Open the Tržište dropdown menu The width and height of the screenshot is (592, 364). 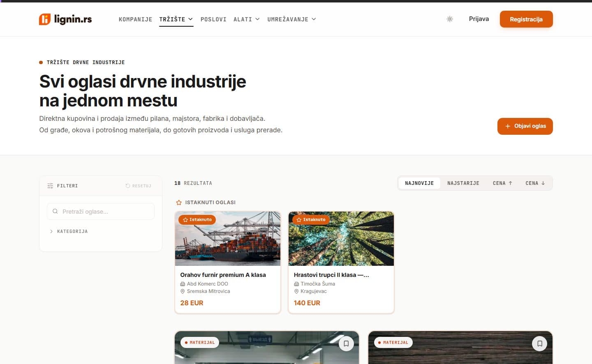coord(176,19)
